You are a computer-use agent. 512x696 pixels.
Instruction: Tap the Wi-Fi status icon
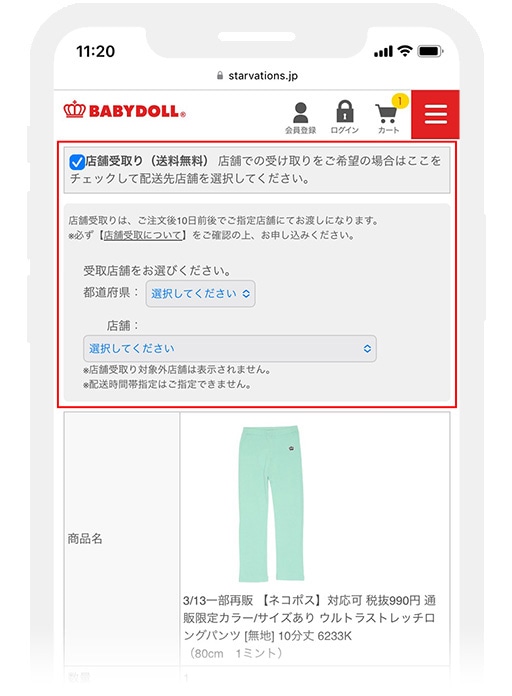pos(405,51)
